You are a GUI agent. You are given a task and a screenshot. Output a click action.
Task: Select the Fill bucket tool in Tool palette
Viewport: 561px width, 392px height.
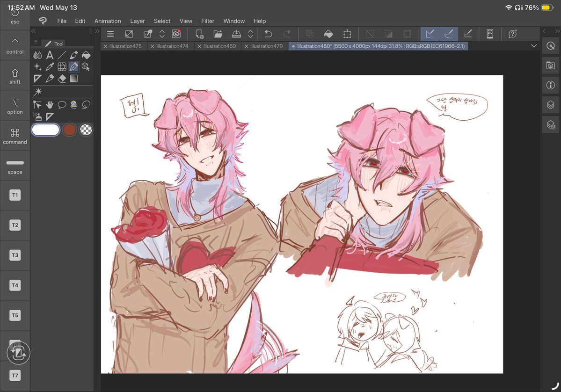[x=86, y=55]
